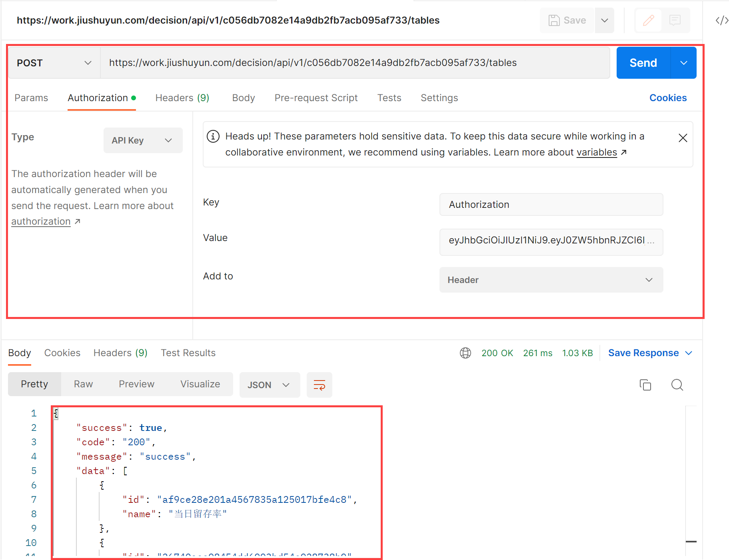Image resolution: width=729 pixels, height=560 pixels.
Task: Open the variables help link
Action: [x=597, y=153]
